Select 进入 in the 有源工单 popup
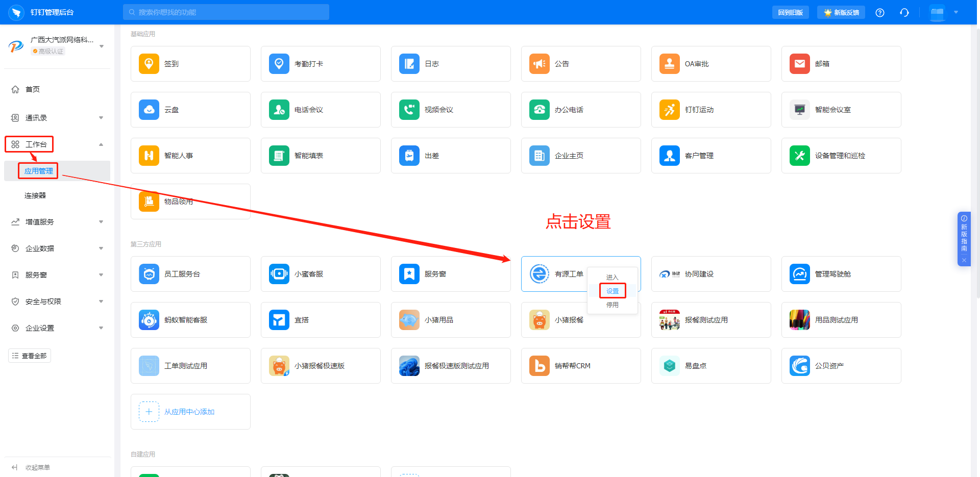 [x=612, y=277]
